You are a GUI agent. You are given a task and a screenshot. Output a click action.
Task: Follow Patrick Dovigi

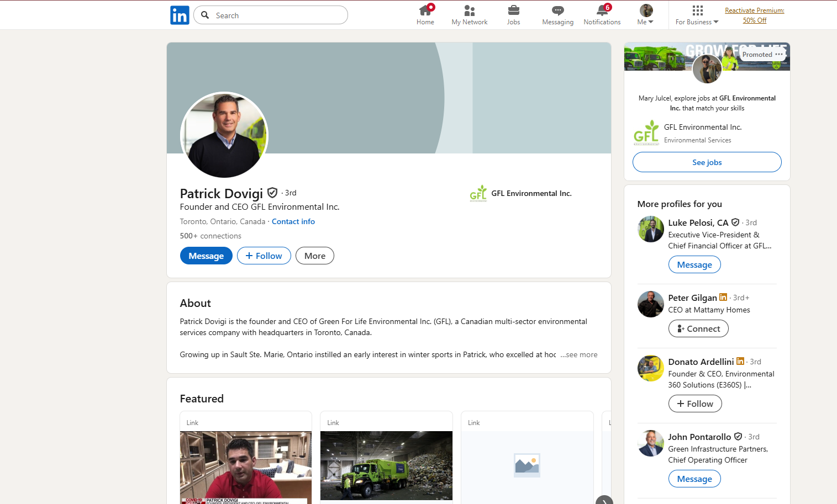tap(264, 256)
